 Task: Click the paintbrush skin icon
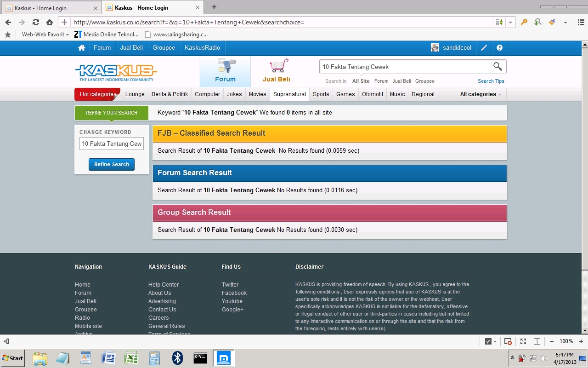552,22
